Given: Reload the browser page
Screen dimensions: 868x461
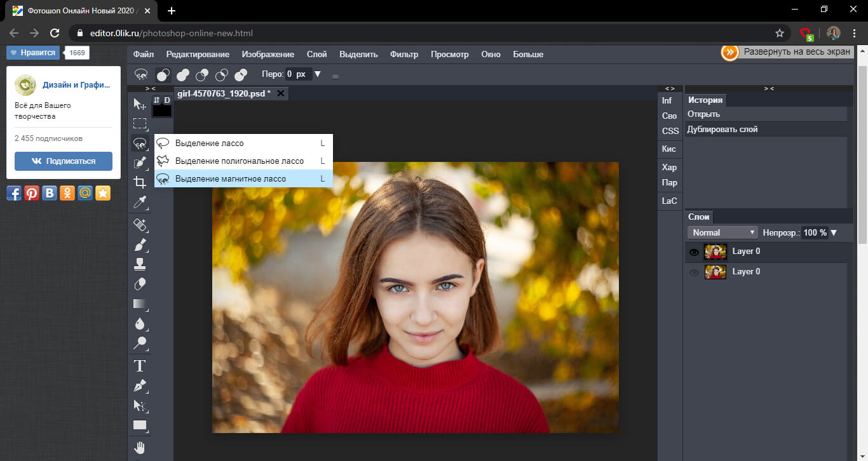Looking at the screenshot, I should 55,33.
